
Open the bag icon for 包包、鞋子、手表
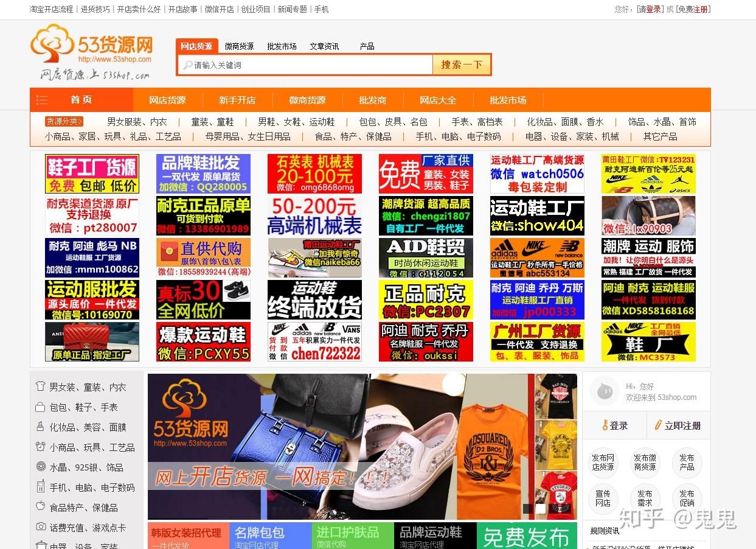coord(41,407)
